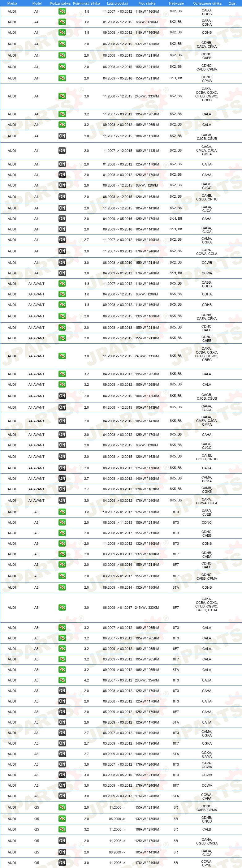242x868 pixels.
Task: Select engine code cell 'CABD, CJEB'
Action: click(x=207, y=513)
